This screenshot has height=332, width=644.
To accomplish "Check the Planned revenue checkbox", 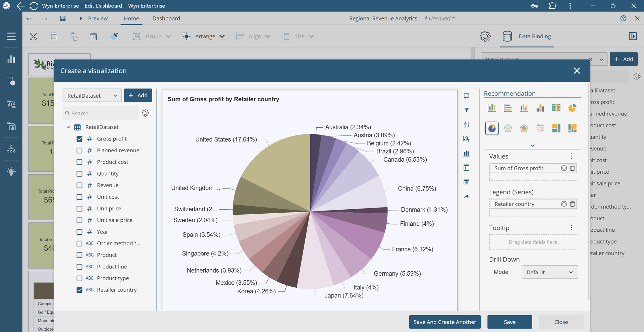I will click(79, 151).
